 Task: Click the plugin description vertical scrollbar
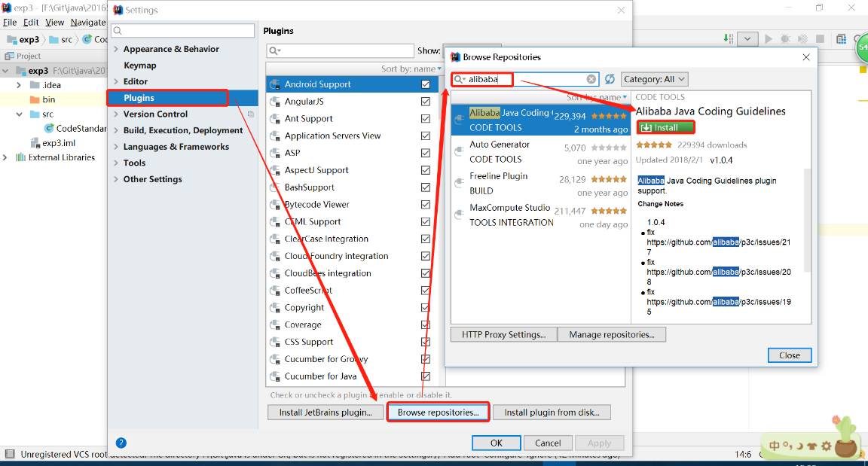pyautogui.click(x=807, y=221)
